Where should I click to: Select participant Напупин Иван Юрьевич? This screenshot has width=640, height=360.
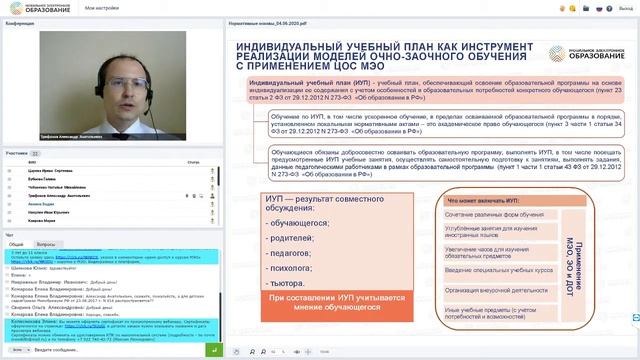(49, 213)
